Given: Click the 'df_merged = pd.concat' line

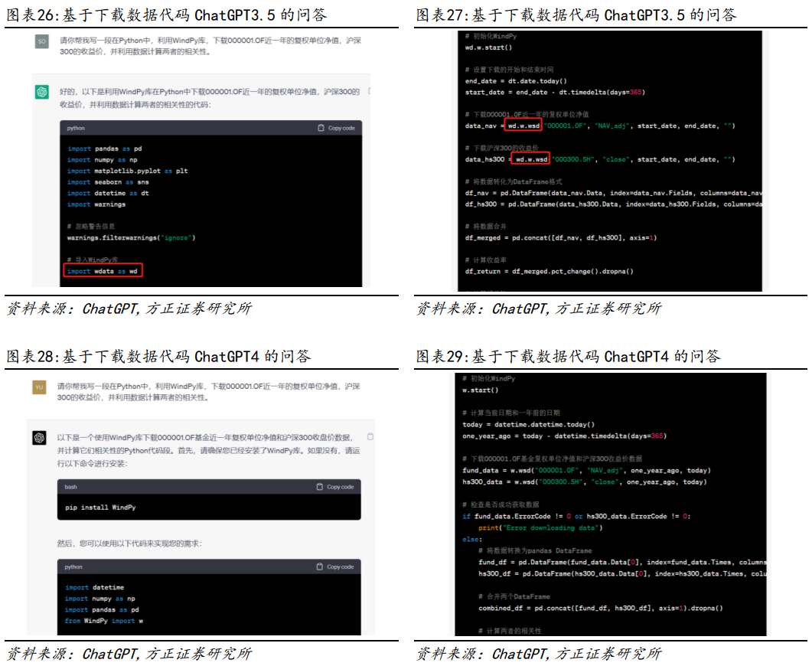Looking at the screenshot, I should click(x=560, y=238).
